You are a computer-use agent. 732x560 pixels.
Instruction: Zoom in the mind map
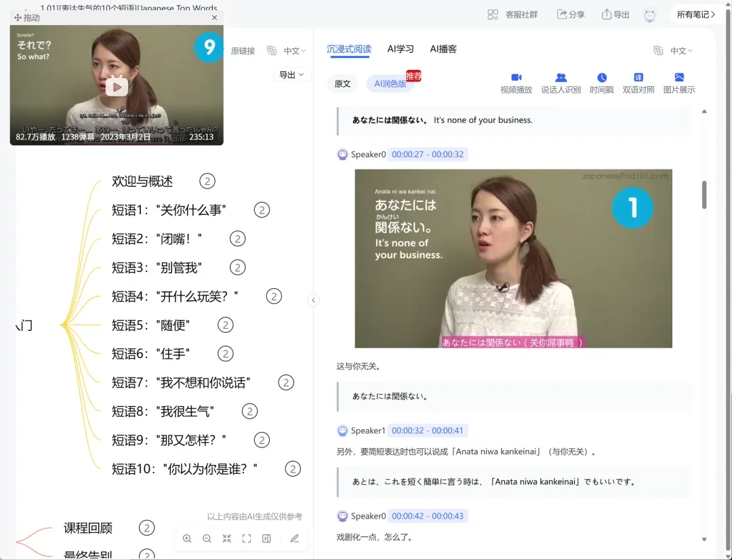187,538
